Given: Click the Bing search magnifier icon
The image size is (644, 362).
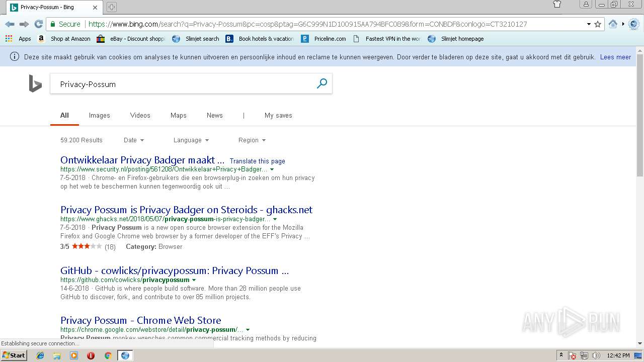Looking at the screenshot, I should pyautogui.click(x=322, y=83).
